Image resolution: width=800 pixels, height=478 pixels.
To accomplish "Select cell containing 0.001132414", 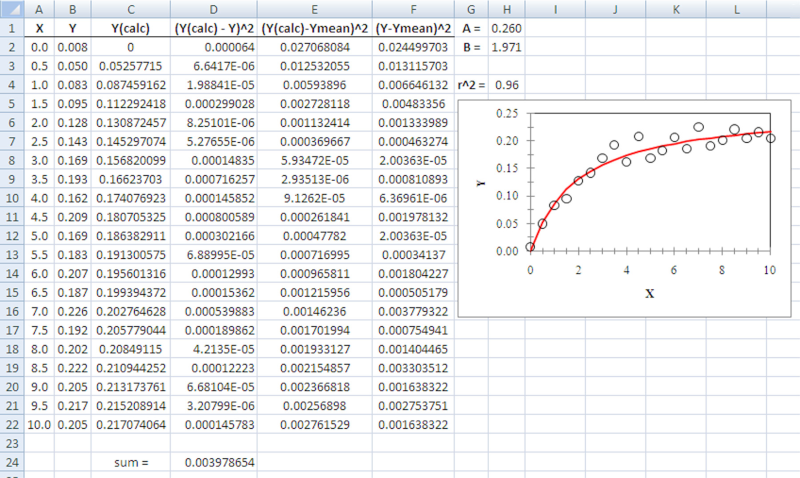I will 315,122.
